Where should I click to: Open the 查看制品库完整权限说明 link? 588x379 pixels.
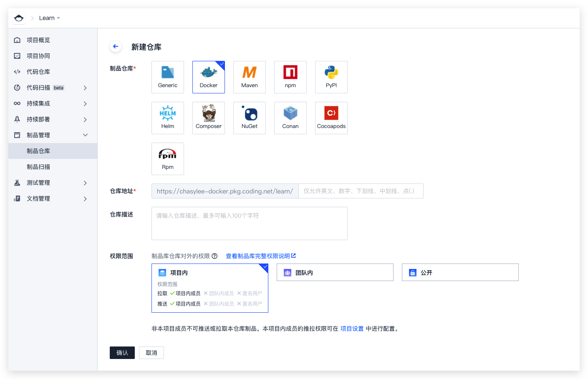pos(260,256)
